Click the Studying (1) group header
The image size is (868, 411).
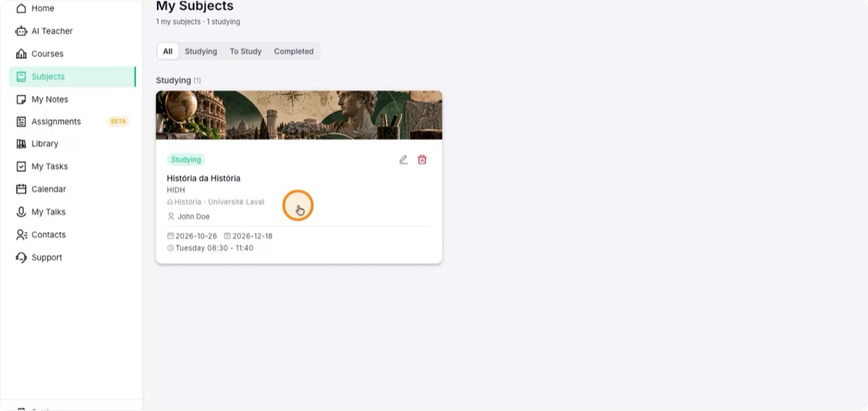point(179,80)
